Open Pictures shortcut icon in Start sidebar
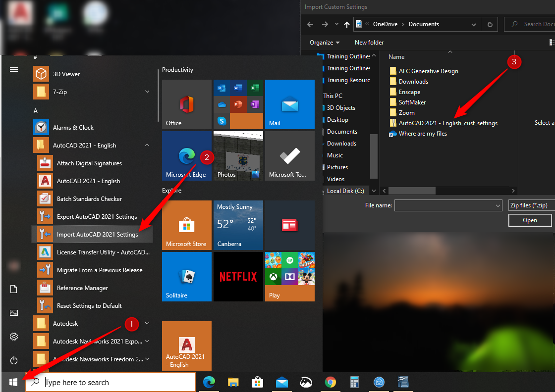 pos(14,313)
